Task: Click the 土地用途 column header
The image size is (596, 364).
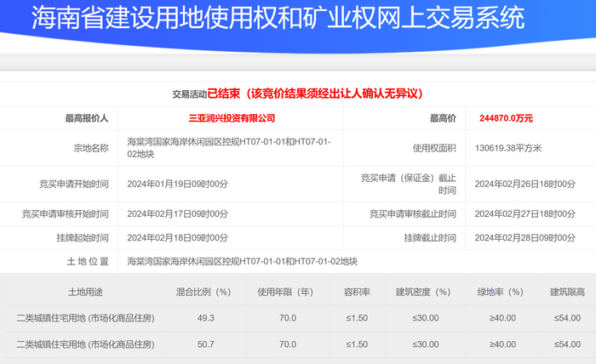Action: [x=85, y=292]
